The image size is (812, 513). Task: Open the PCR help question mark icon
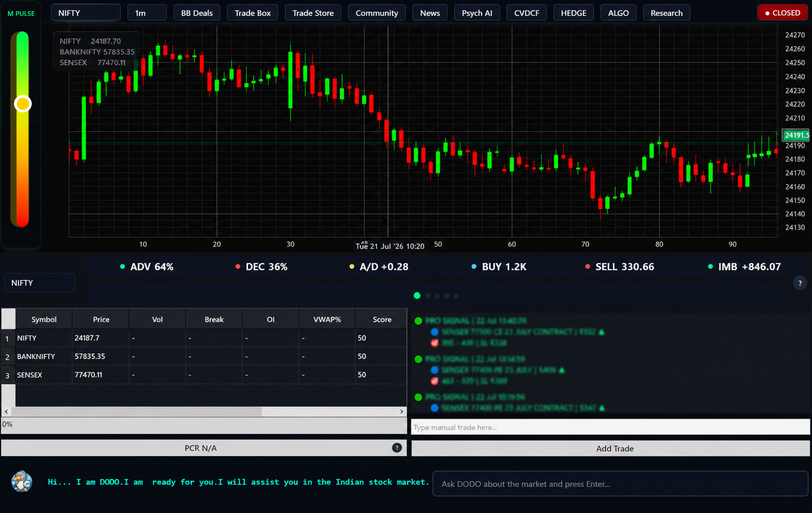(397, 448)
